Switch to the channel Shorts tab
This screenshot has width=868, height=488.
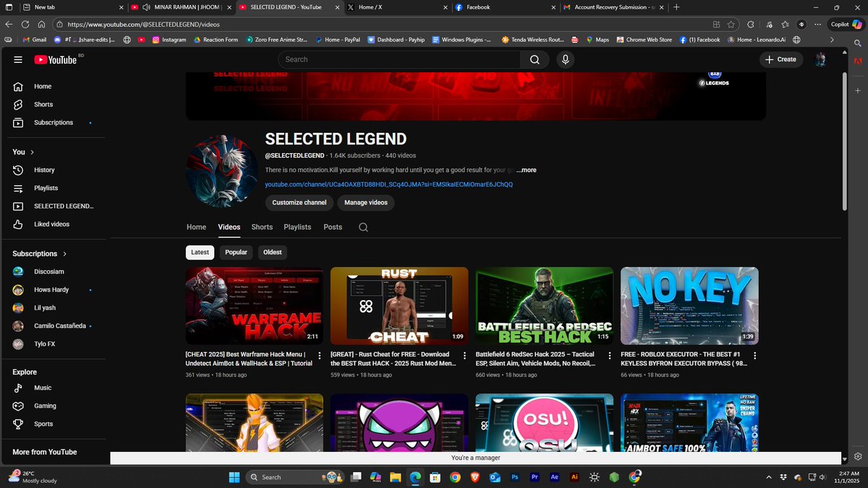pos(262,227)
